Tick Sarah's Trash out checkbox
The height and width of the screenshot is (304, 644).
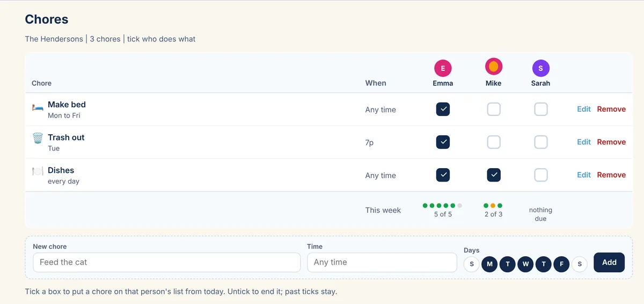click(x=541, y=142)
